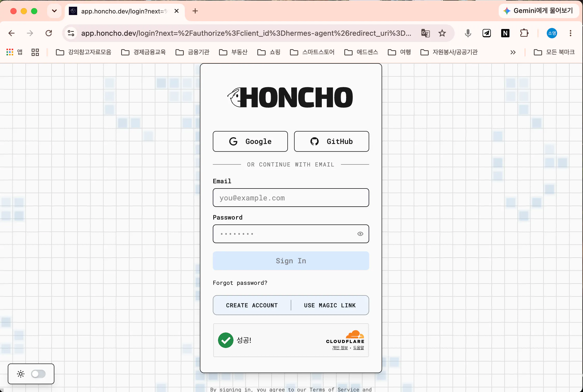Open the 경제금융교육 bookmark folder
Screen dimensions: 583x392
pos(143,52)
